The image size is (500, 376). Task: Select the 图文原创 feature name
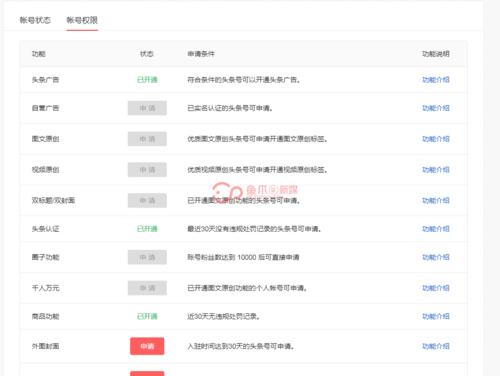pos(45,139)
